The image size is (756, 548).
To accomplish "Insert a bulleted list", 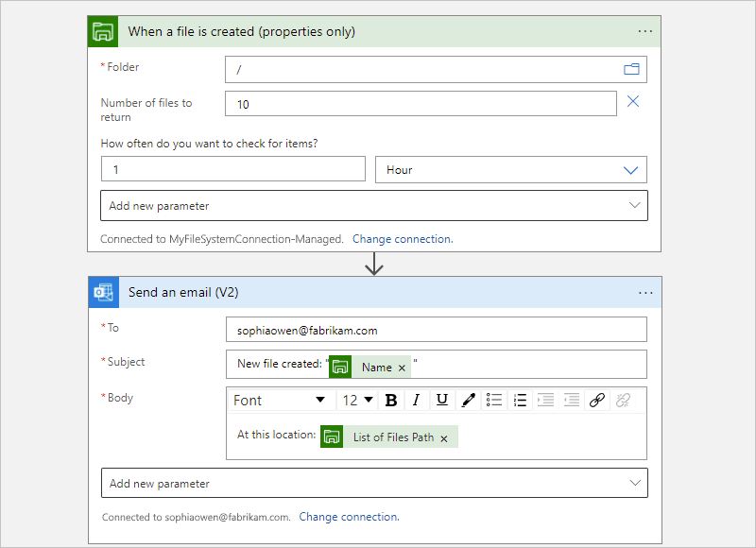I will [x=494, y=401].
